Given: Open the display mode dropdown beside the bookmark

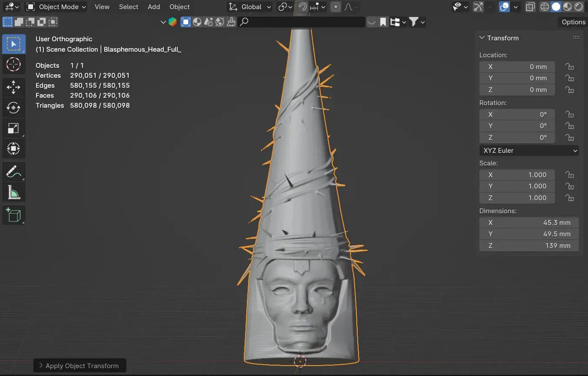Looking at the screenshot, I should coord(398,22).
